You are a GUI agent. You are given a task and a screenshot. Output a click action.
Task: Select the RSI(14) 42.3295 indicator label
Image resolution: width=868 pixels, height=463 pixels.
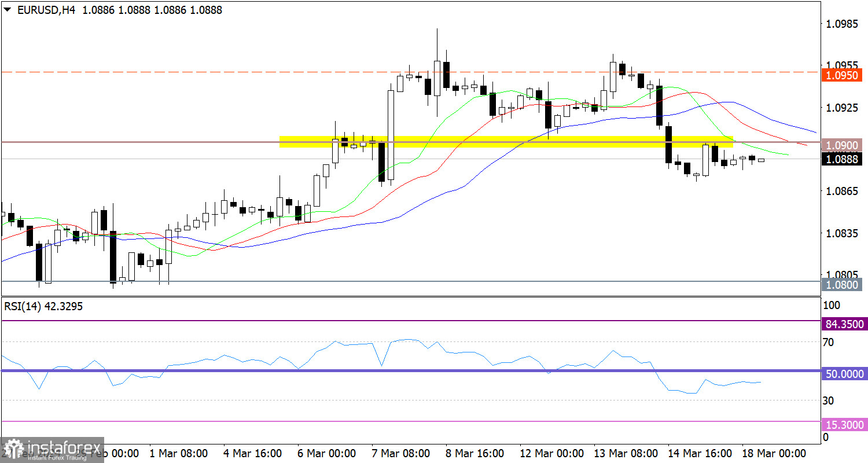43,307
